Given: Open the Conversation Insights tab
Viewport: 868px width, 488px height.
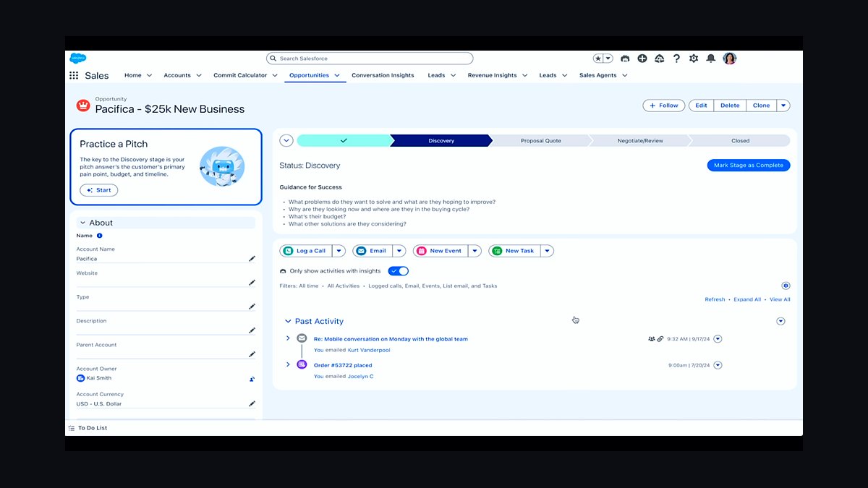Looking at the screenshot, I should (x=383, y=75).
